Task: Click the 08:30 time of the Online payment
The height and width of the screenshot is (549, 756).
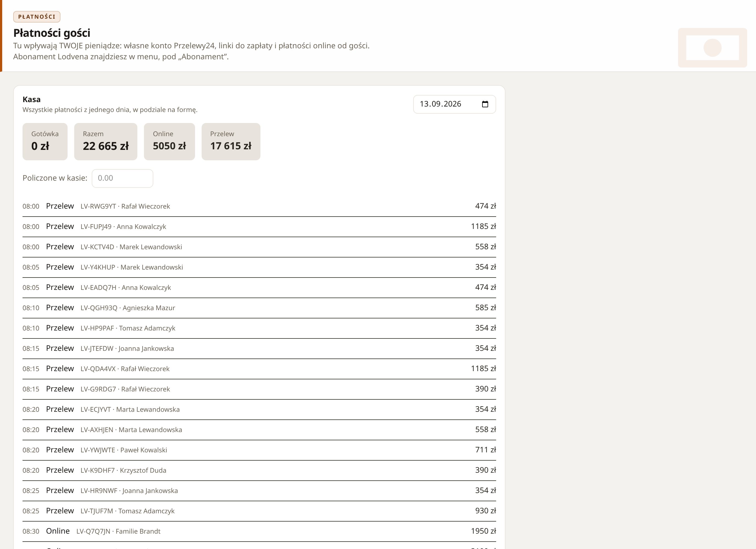Action: (x=31, y=531)
